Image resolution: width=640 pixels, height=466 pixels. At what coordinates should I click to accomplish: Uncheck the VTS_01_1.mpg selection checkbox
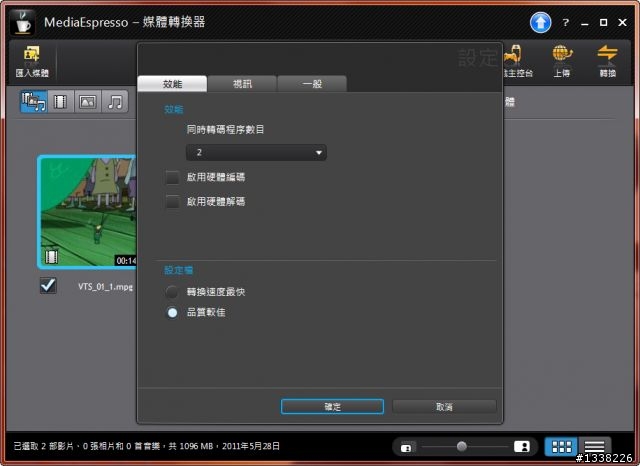[x=48, y=286]
